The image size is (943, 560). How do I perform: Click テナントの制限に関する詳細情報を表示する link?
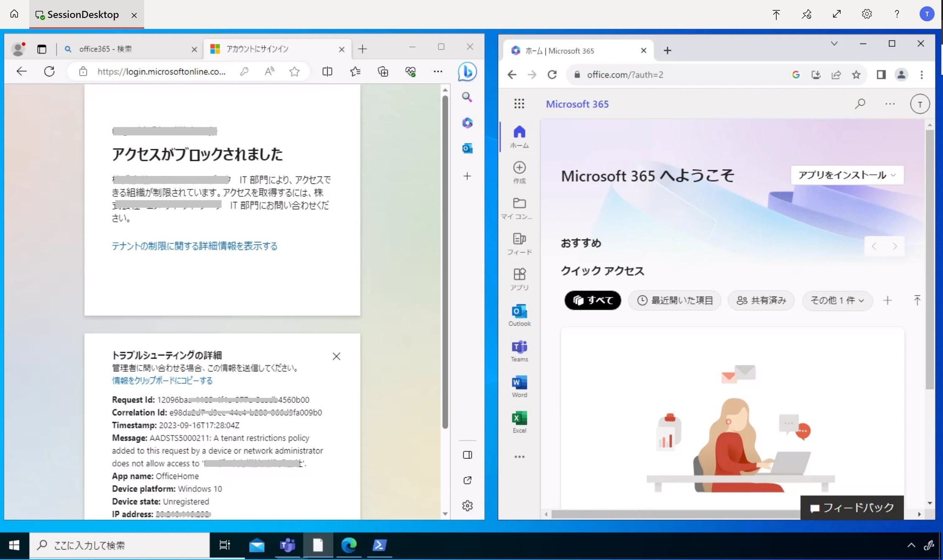point(194,246)
